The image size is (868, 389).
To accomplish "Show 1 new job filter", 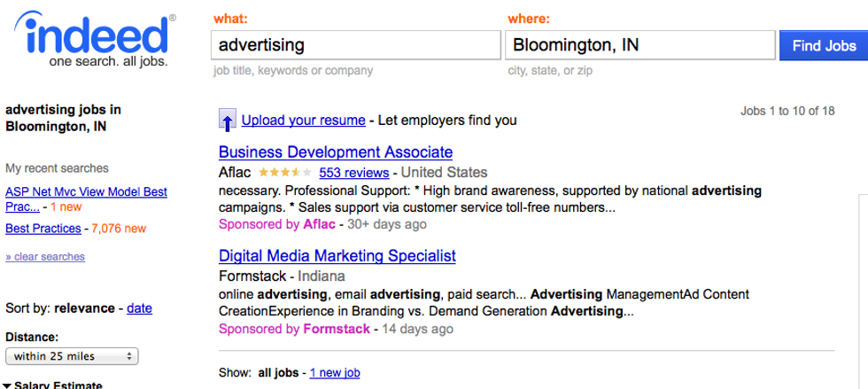I will coord(335,373).
